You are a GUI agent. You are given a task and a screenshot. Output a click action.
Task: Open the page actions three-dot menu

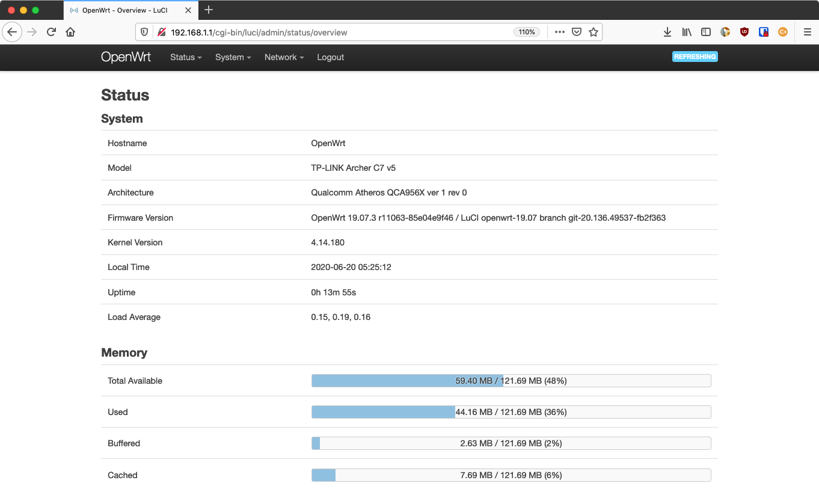click(559, 32)
